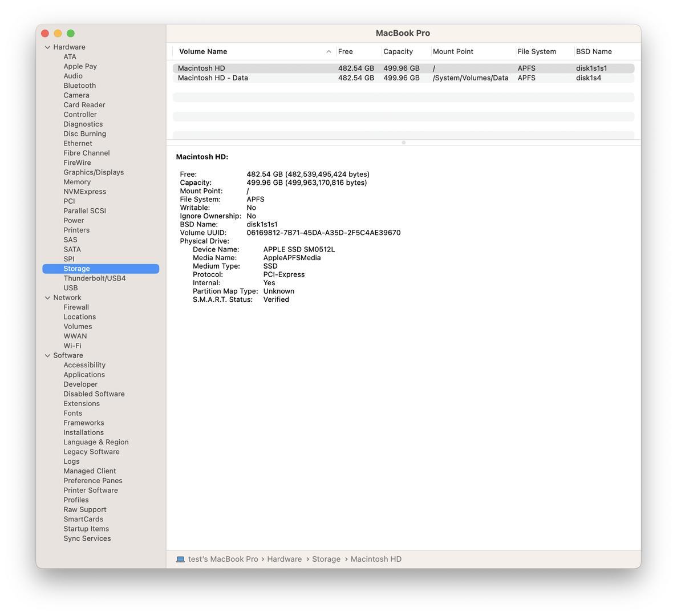The height and width of the screenshot is (616, 677).
Task: Select Profiles under Software
Action: pos(76,500)
